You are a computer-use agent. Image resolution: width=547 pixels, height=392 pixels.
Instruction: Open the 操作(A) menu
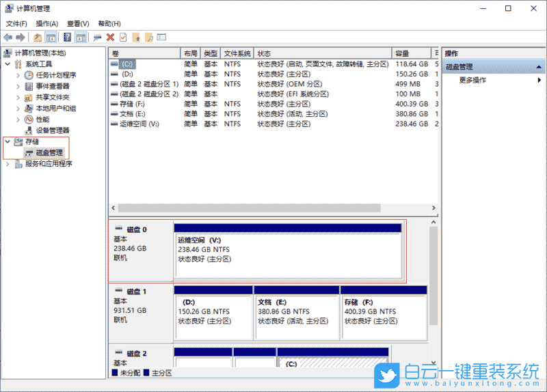point(46,23)
